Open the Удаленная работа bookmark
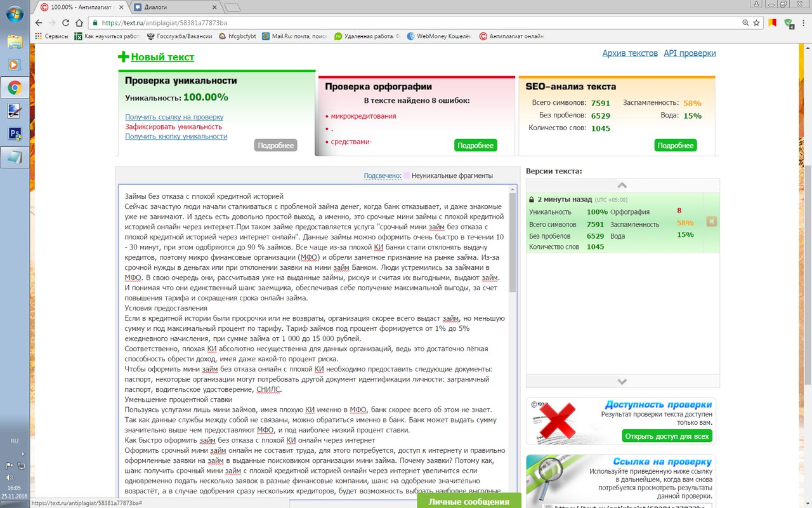 point(367,36)
